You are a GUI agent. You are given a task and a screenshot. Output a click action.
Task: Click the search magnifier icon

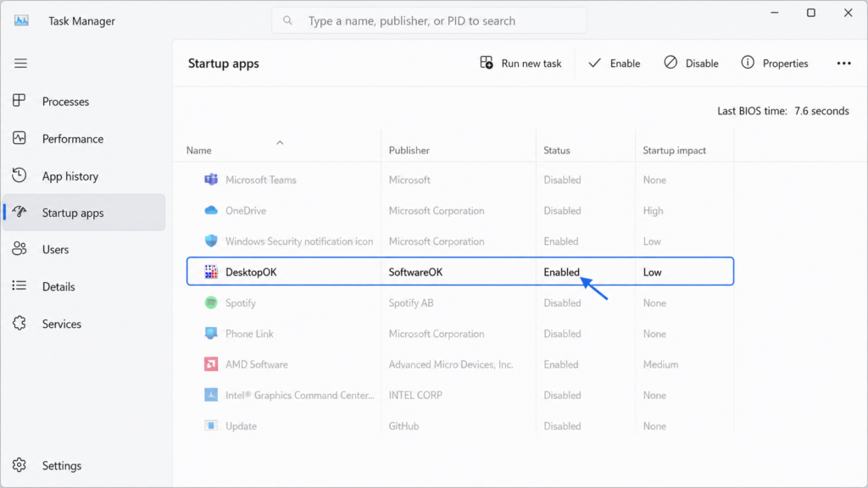pyautogui.click(x=287, y=20)
